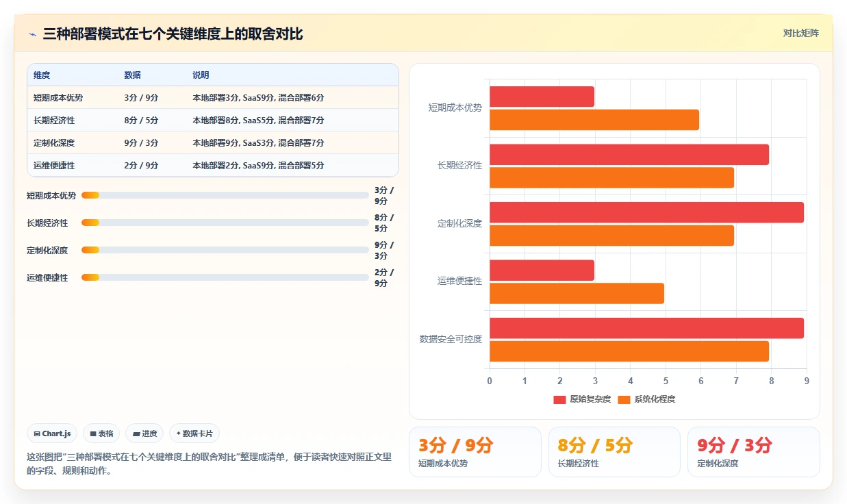This screenshot has height=504, width=847.
Task: Click red bar for 长期经济性 in chart
Action: [x=629, y=154]
